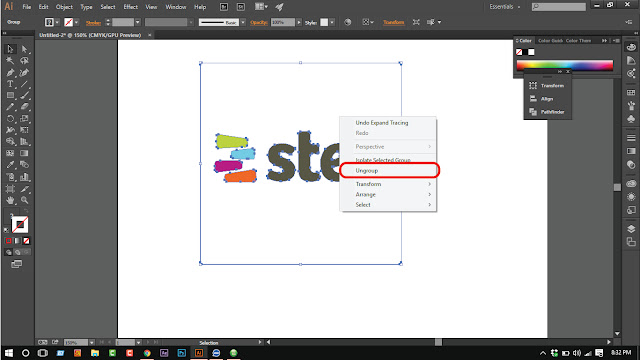Reset to default fill and stroke
This screenshot has height=360, width=640.
point(6,230)
